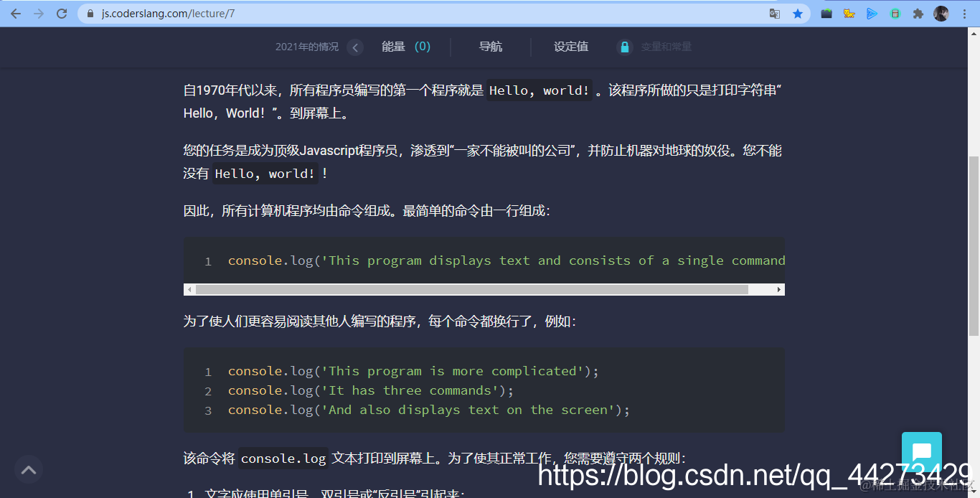Click inline code console.log in paragraph
This screenshot has height=498, width=980.
click(283, 458)
